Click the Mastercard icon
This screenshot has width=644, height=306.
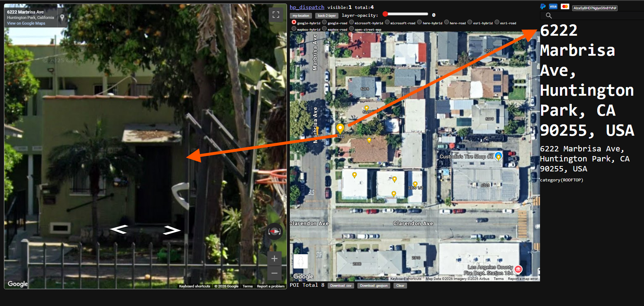pos(565,6)
